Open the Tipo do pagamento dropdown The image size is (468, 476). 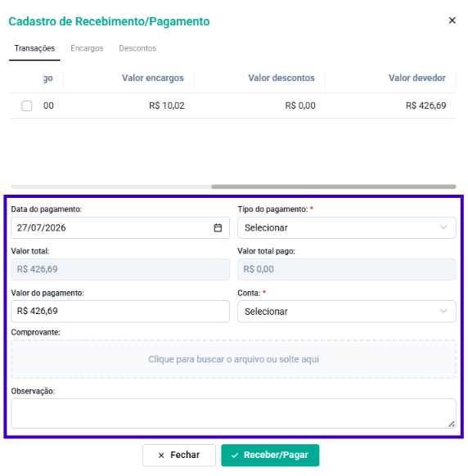pos(347,227)
